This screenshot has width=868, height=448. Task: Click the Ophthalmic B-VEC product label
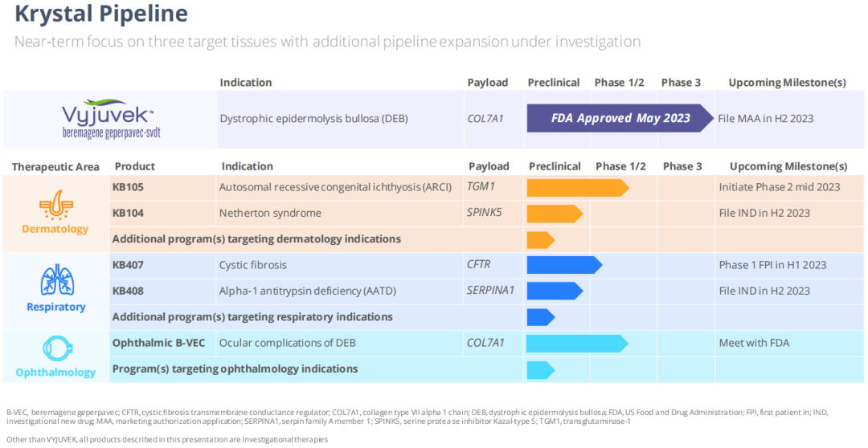tap(158, 343)
